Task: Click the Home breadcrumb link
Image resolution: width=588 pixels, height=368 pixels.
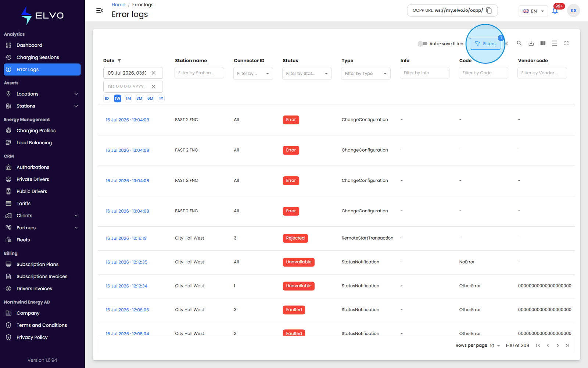Action: (x=118, y=5)
